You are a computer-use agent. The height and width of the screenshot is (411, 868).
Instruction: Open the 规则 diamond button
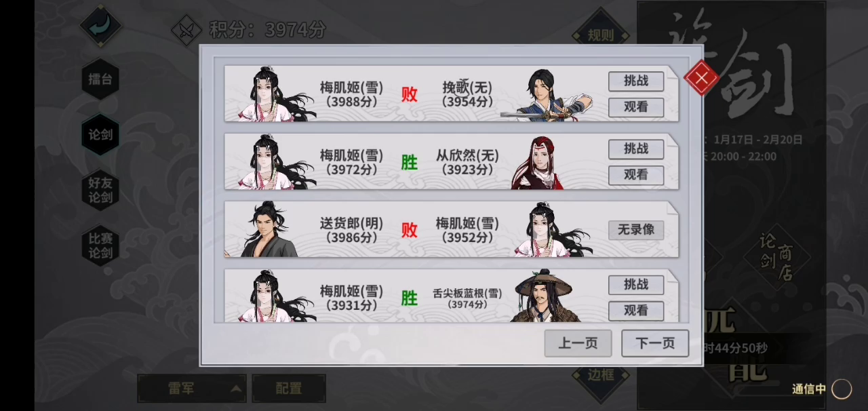tap(601, 33)
